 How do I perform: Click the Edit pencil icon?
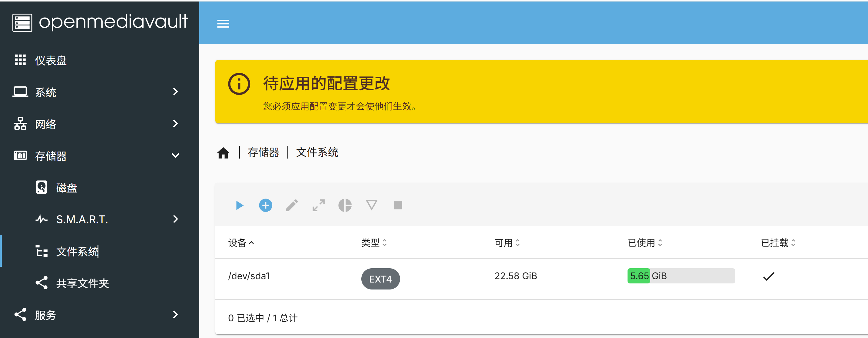292,206
